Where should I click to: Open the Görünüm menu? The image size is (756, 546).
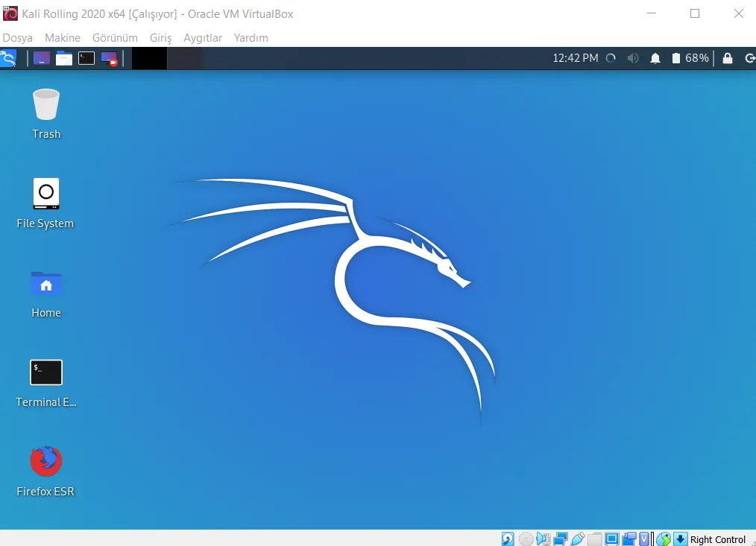point(115,37)
